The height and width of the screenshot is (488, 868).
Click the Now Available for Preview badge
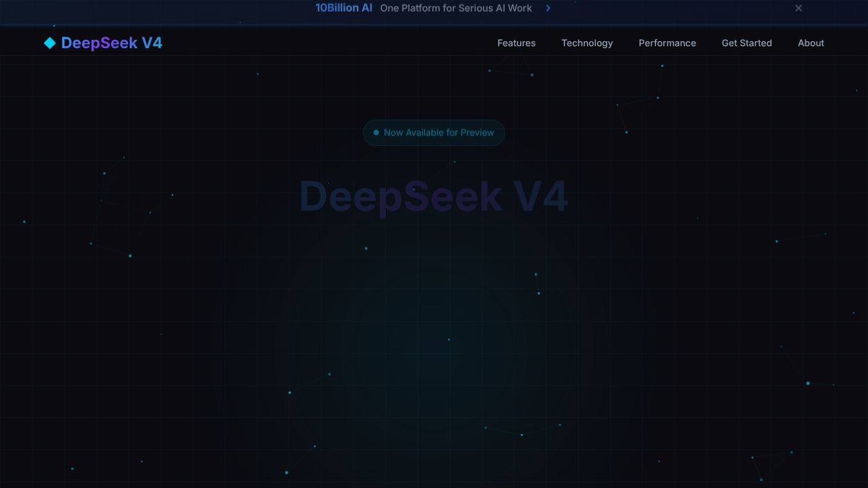(433, 132)
